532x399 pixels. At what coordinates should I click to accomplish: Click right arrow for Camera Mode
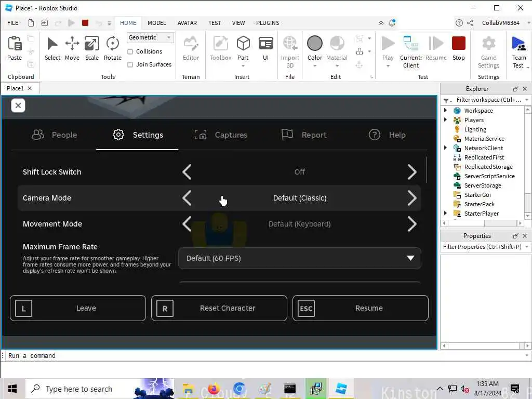[x=412, y=198]
